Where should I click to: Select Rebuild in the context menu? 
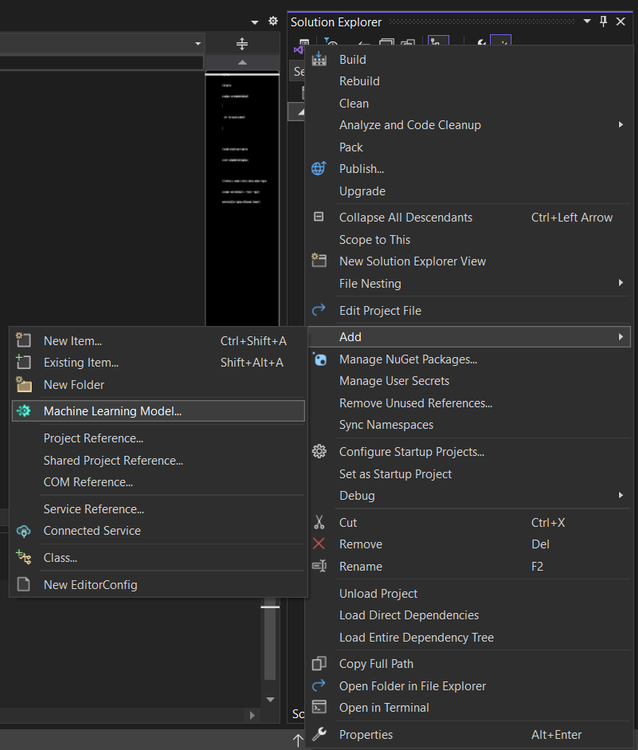point(359,81)
